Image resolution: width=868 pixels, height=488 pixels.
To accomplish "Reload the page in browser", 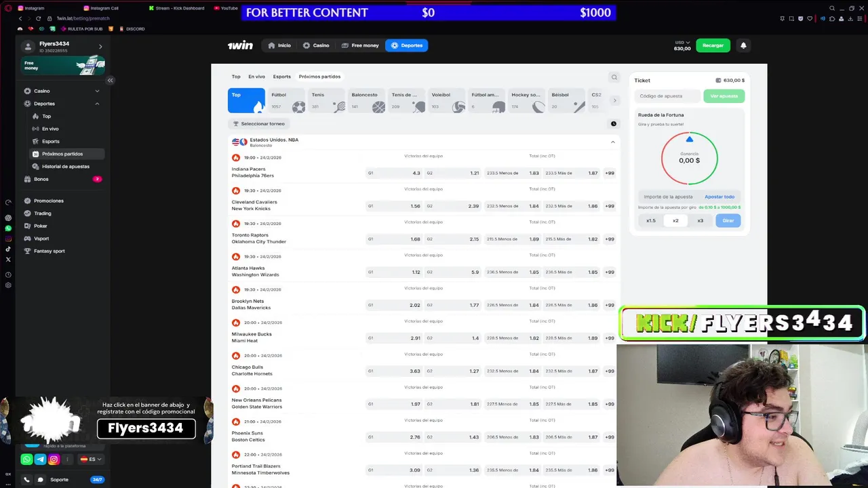I will coord(38,18).
